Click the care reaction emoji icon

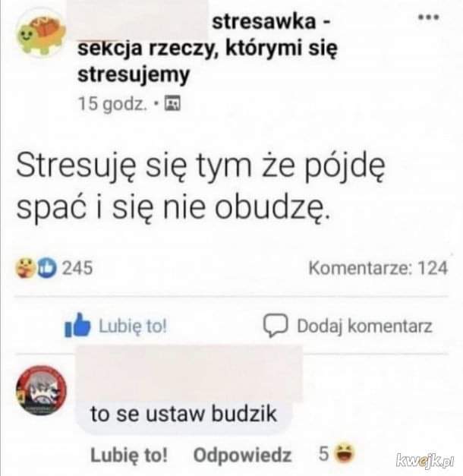pos(25,268)
